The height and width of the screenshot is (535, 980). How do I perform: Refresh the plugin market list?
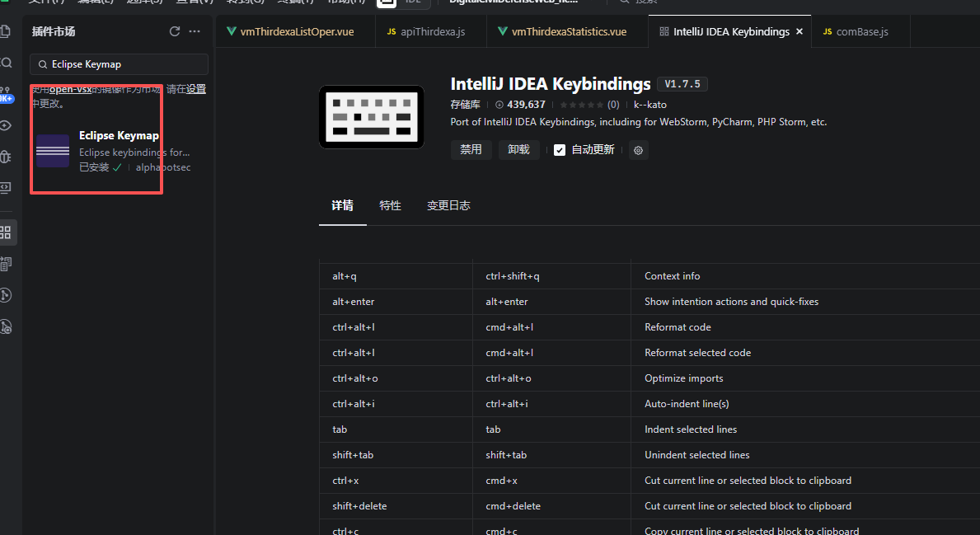point(175,31)
